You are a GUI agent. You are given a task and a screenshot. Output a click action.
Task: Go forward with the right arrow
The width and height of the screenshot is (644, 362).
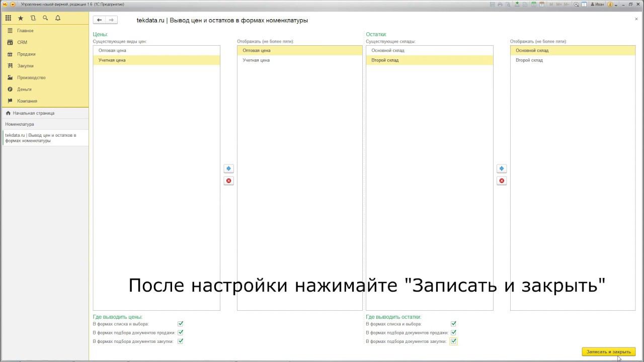[x=111, y=20]
